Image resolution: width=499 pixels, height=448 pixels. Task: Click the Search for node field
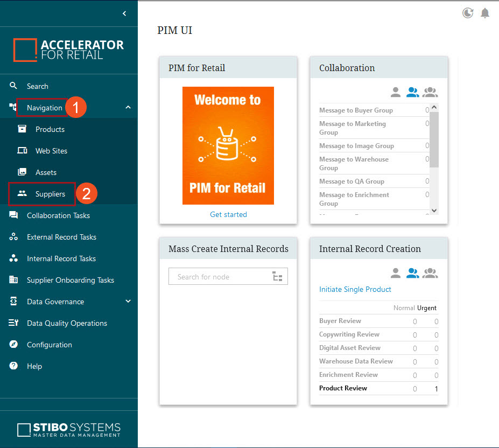(x=228, y=276)
